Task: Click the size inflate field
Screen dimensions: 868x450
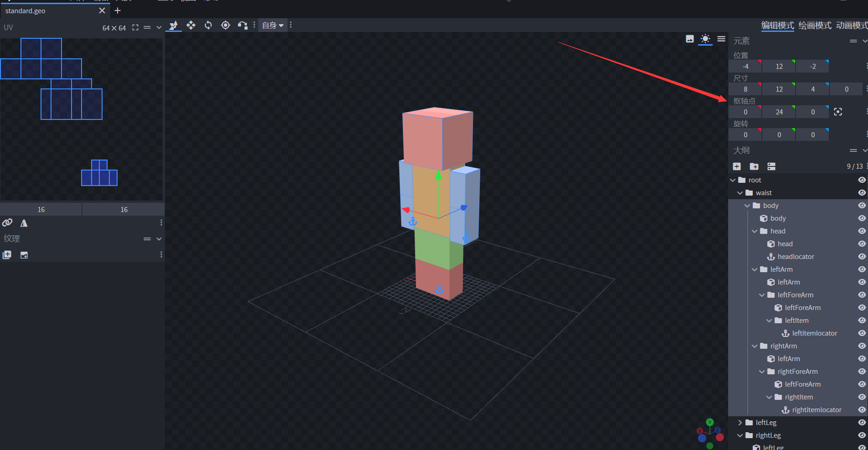Action: pyautogui.click(x=846, y=89)
